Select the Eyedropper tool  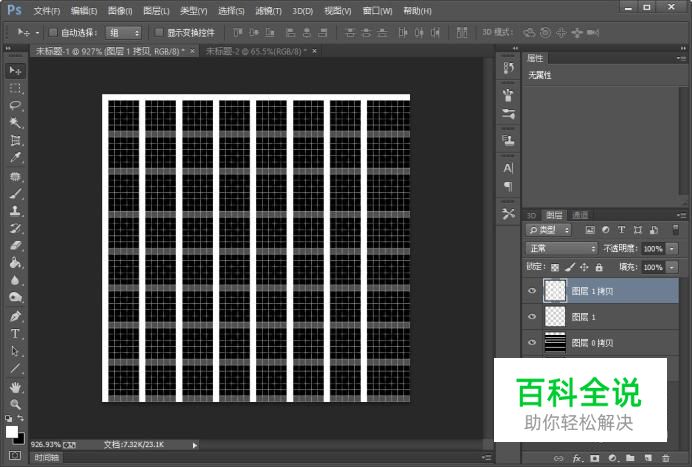tap(15, 158)
